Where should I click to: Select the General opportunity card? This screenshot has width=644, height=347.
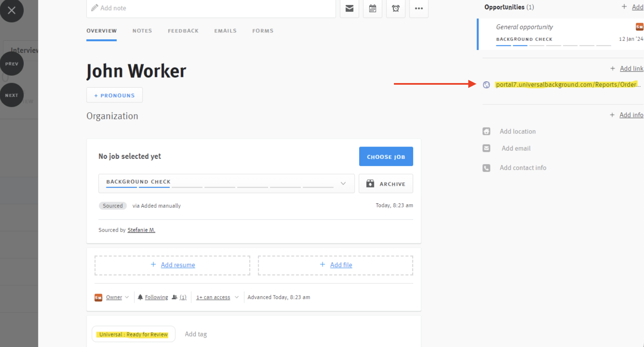point(561,34)
